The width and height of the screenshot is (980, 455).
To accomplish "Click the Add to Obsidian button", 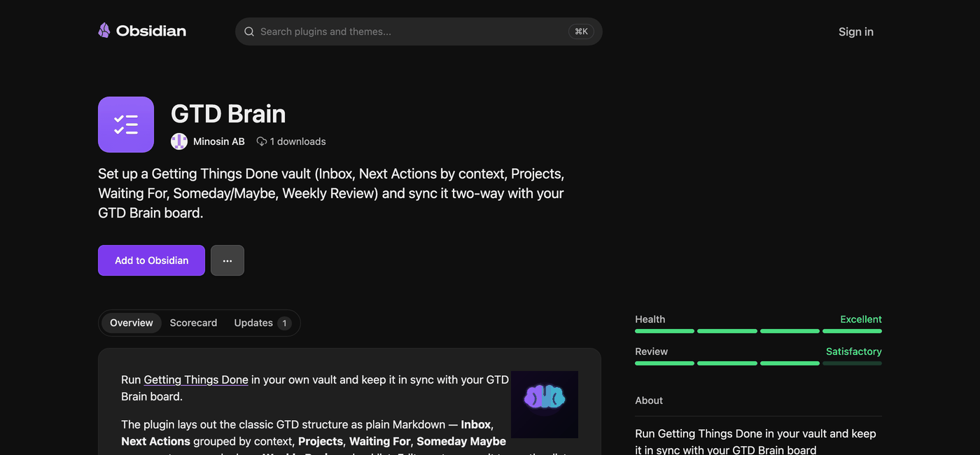I will (151, 260).
